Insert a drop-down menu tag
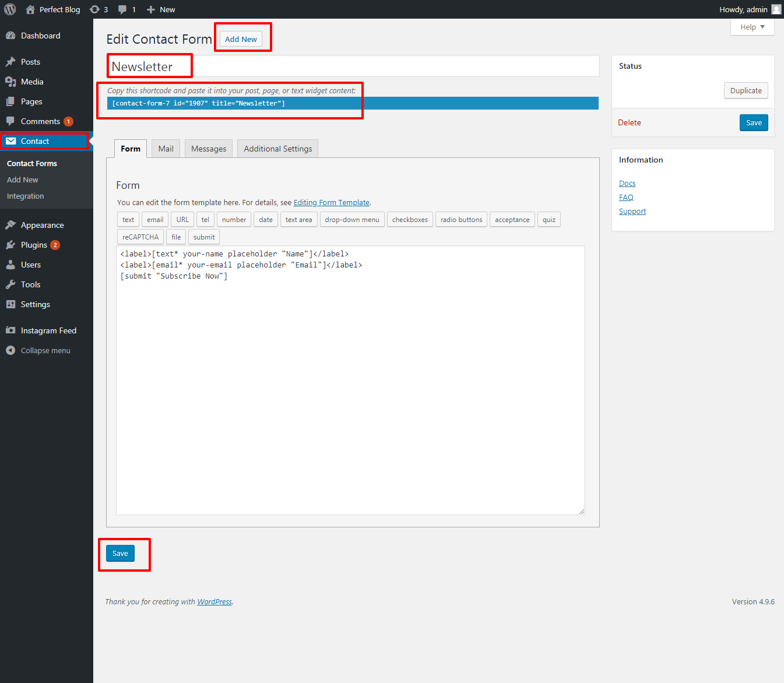Image resolution: width=784 pixels, height=683 pixels. (352, 220)
